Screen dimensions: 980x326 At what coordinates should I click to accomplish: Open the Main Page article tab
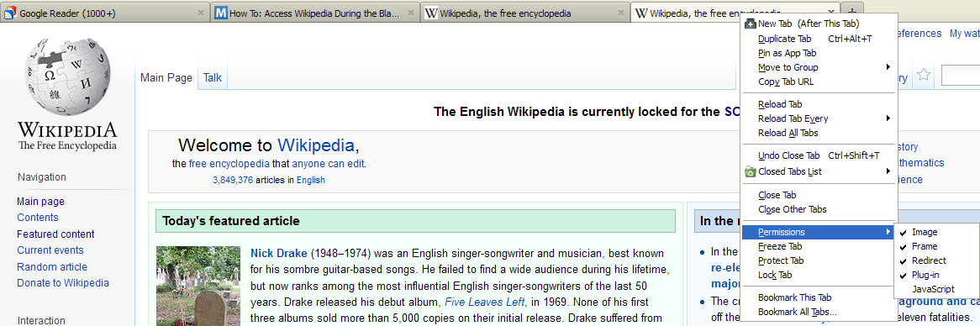(x=166, y=77)
